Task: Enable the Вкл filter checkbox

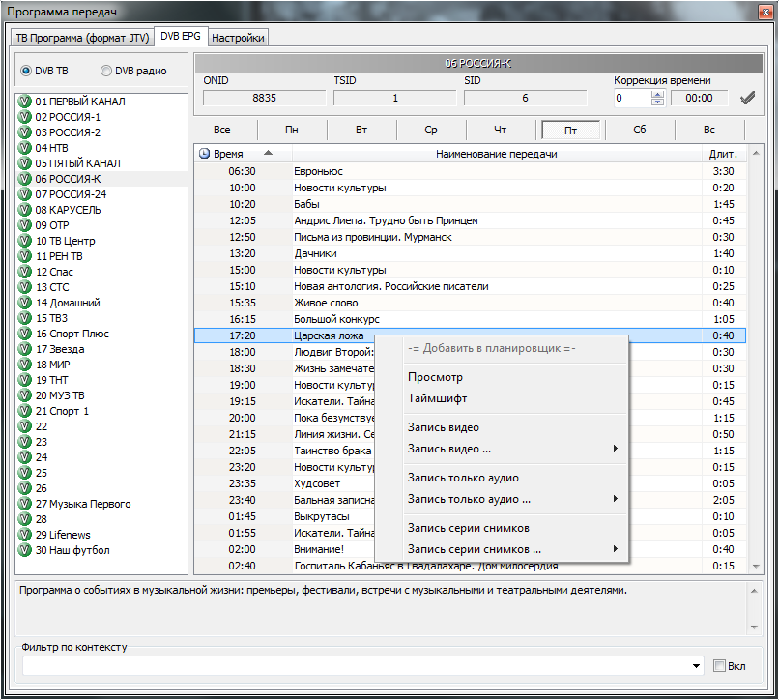Action: pos(719,666)
